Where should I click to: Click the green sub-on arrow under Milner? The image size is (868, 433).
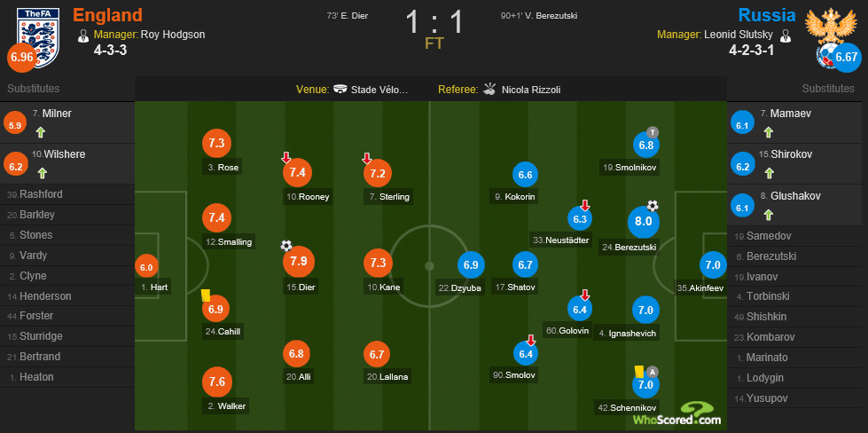click(x=42, y=132)
